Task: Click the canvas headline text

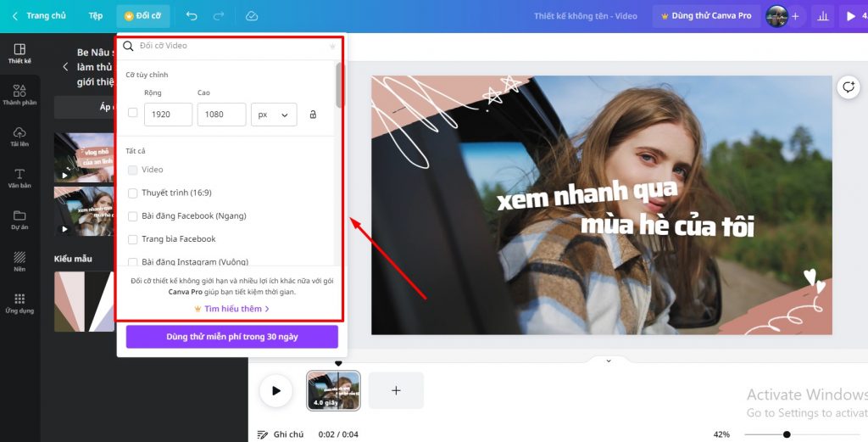Action: click(626, 211)
